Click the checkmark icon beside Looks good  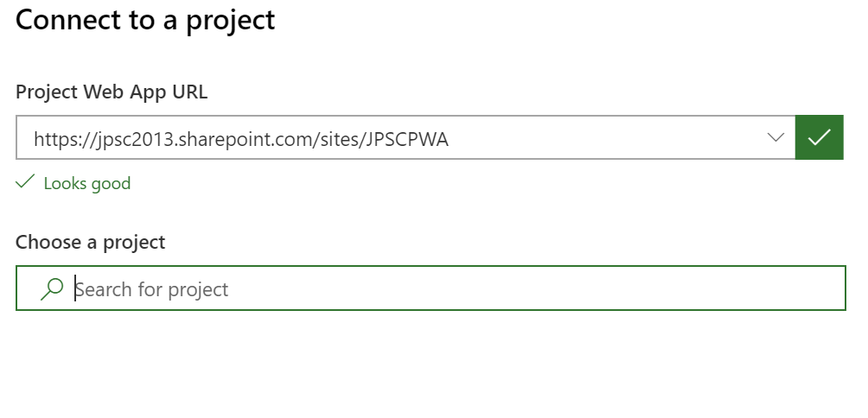click(25, 182)
